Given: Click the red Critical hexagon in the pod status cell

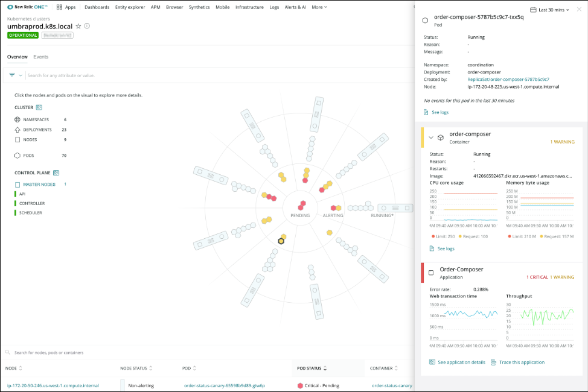Looking at the screenshot, I should [300, 385].
